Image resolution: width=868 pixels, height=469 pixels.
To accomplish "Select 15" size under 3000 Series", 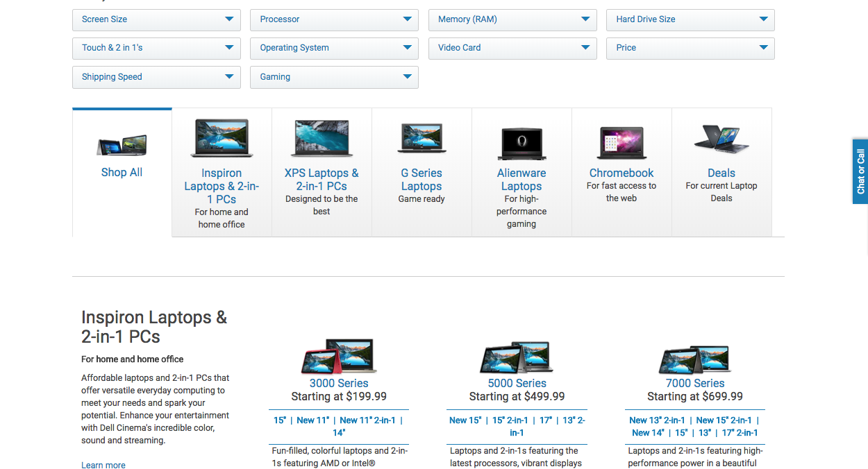I will point(280,420).
